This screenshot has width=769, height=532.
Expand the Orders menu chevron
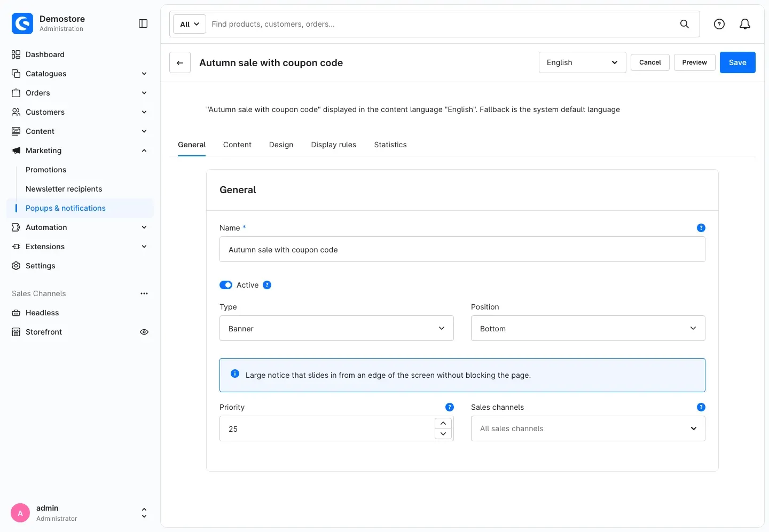[x=144, y=93]
